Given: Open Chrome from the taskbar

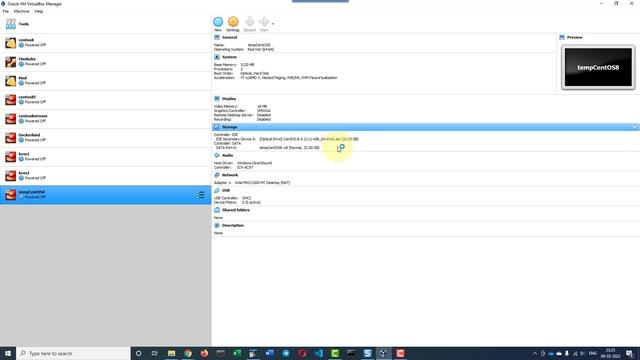Looking at the screenshot, I should pos(188,353).
